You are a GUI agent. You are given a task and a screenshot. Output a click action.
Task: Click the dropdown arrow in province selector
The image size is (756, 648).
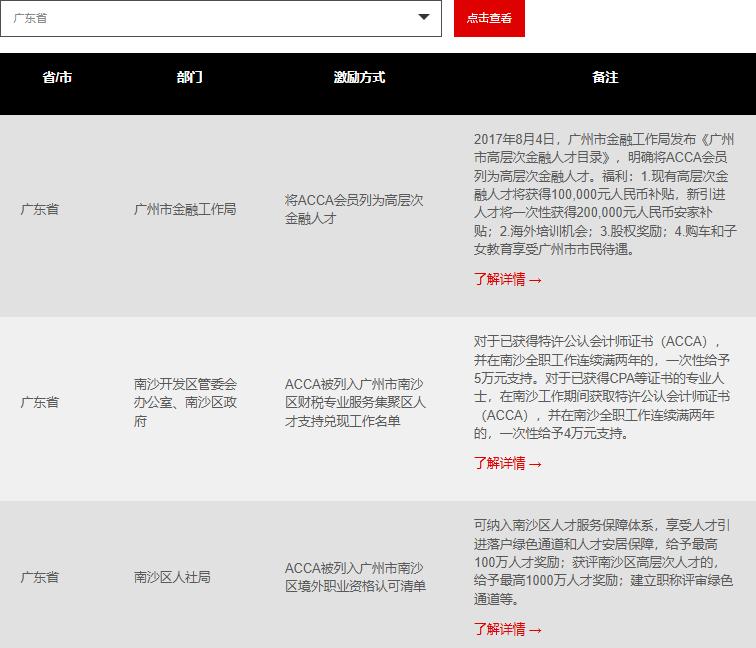(x=424, y=17)
